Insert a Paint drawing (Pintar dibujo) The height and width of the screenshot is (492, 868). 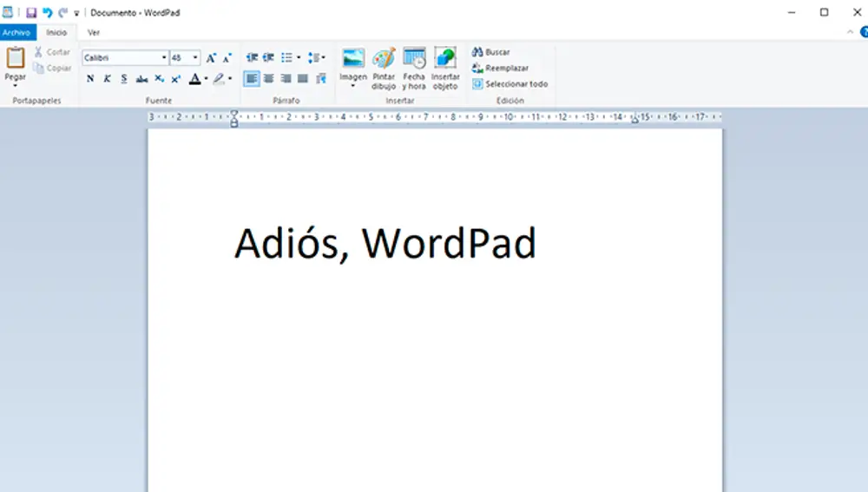(384, 68)
